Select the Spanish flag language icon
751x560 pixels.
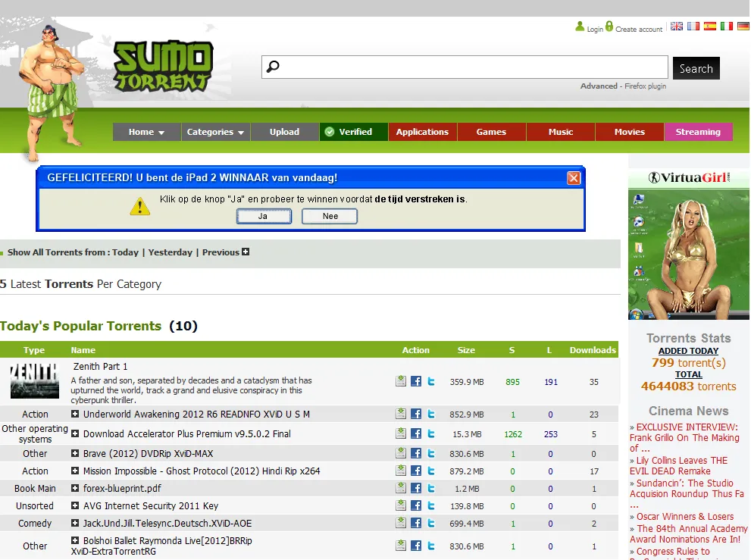tap(710, 26)
